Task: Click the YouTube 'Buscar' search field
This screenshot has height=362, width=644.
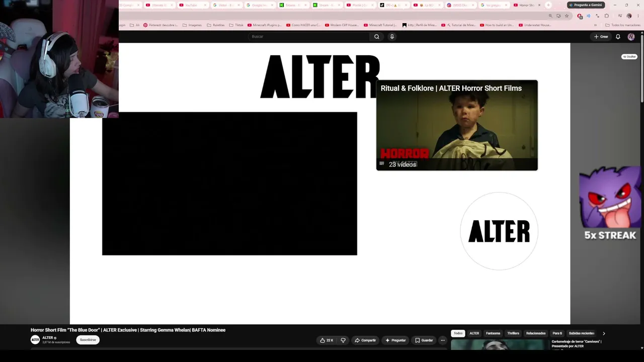Action: click(x=309, y=36)
